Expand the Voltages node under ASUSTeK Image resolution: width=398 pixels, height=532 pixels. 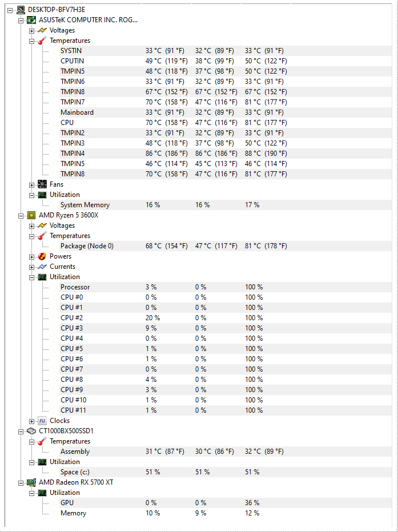coord(31,30)
